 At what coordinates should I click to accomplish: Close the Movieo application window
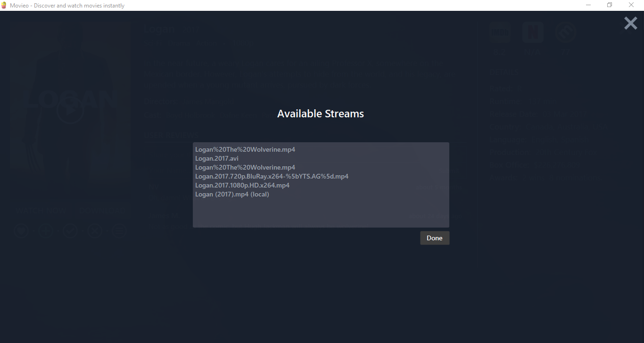click(x=631, y=5)
